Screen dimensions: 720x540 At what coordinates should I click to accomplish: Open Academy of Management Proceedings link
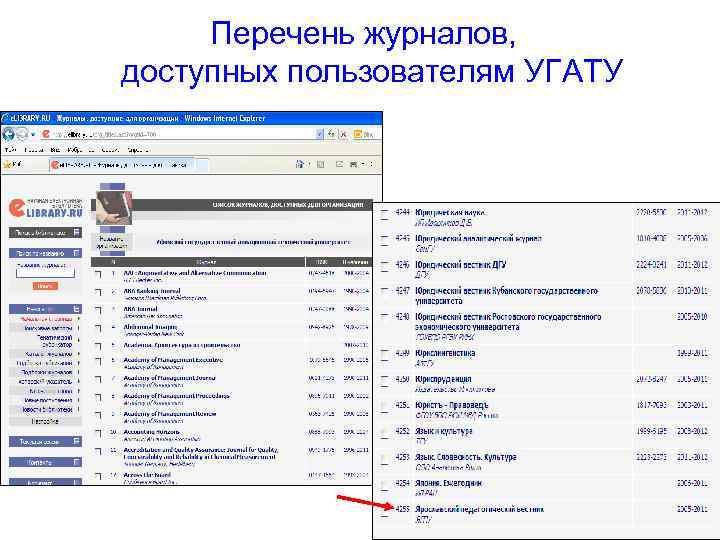[x=177, y=396]
